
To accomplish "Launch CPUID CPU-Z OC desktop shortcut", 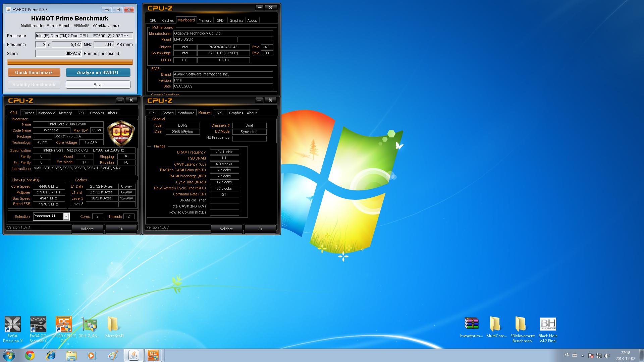I will pyautogui.click(x=63, y=329).
